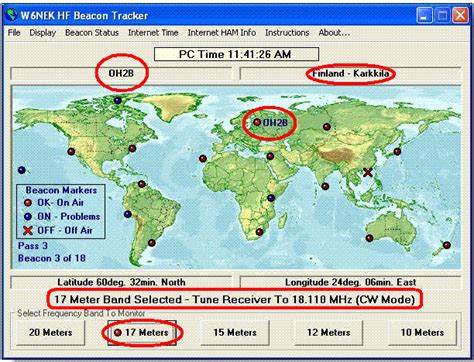Click the blue beacon marker near Hawaii
The height and width of the screenshot is (362, 474).
(22, 170)
